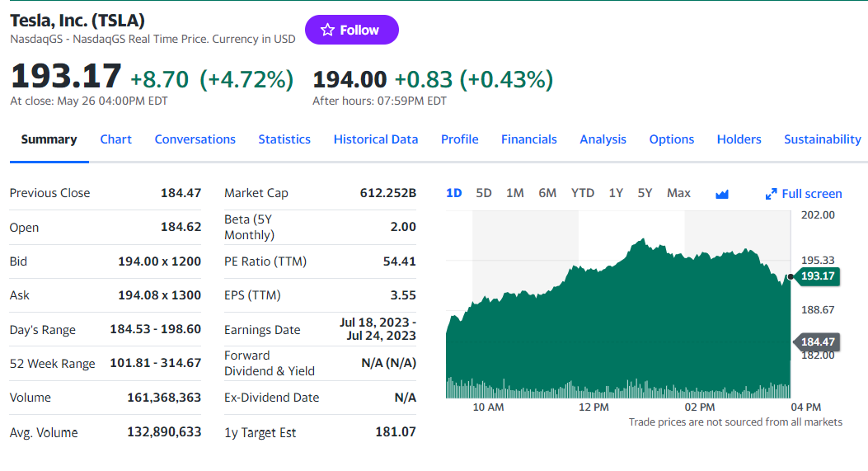Viewport: 868px width, 471px height.
Task: Select the 5D chart range
Action: 484,193
